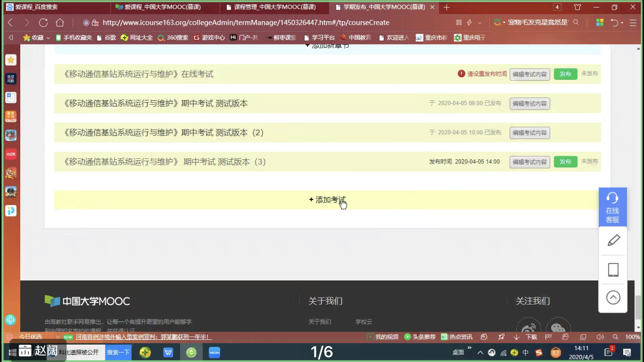This screenshot has width=644, height=362.
Task: Click the pencil feedback icon on right panel
Action: [x=613, y=240]
